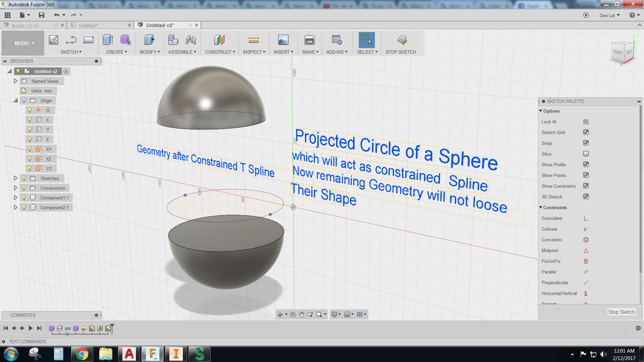
Task: Click the Create Sketch tool icon
Action: [x=54, y=40]
